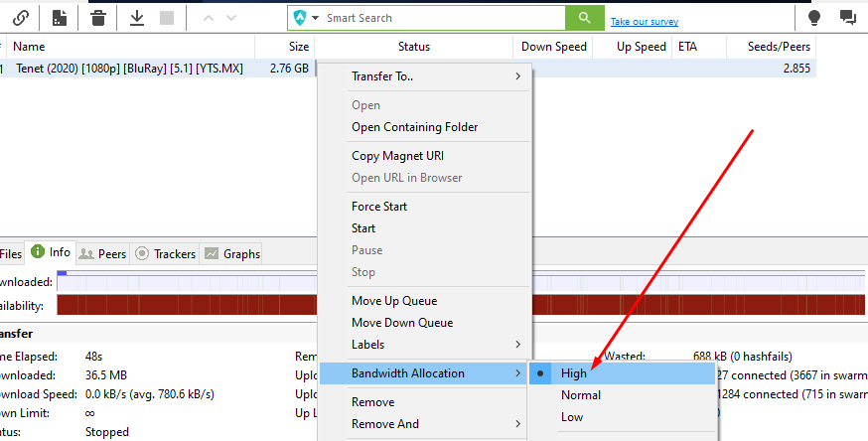This screenshot has height=441, width=868.
Task: Click the lightbulb icon in toolbar
Action: [x=813, y=18]
